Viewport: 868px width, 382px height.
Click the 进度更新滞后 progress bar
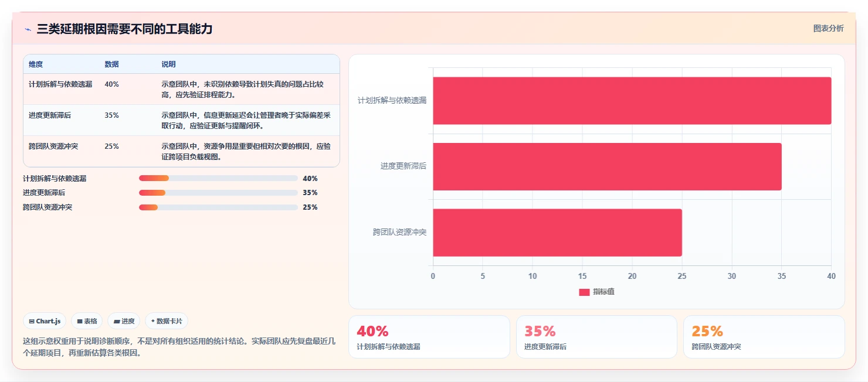(x=218, y=193)
